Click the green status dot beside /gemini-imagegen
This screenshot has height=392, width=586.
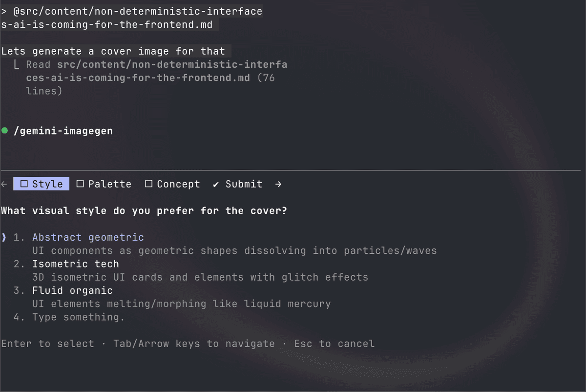pyautogui.click(x=4, y=130)
